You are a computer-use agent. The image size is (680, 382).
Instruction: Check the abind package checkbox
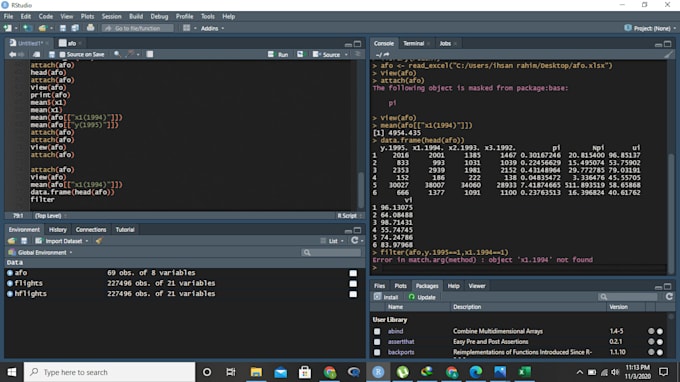point(377,331)
